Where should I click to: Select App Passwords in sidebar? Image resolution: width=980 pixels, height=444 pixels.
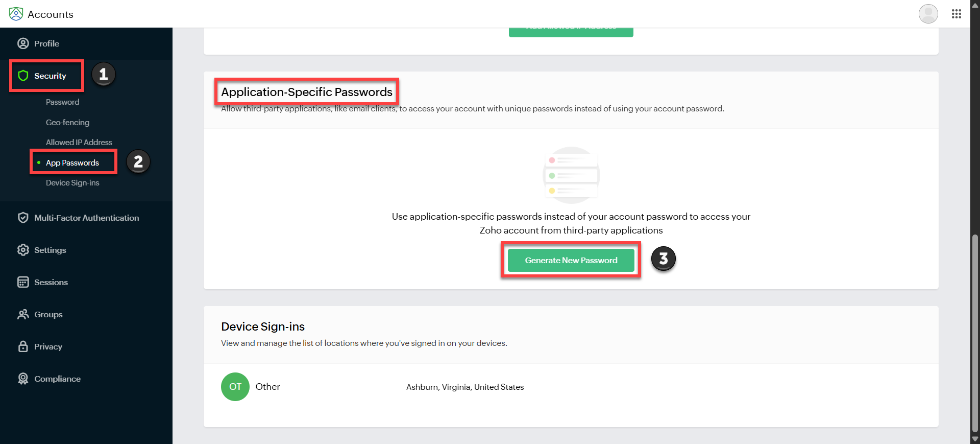[x=72, y=163]
